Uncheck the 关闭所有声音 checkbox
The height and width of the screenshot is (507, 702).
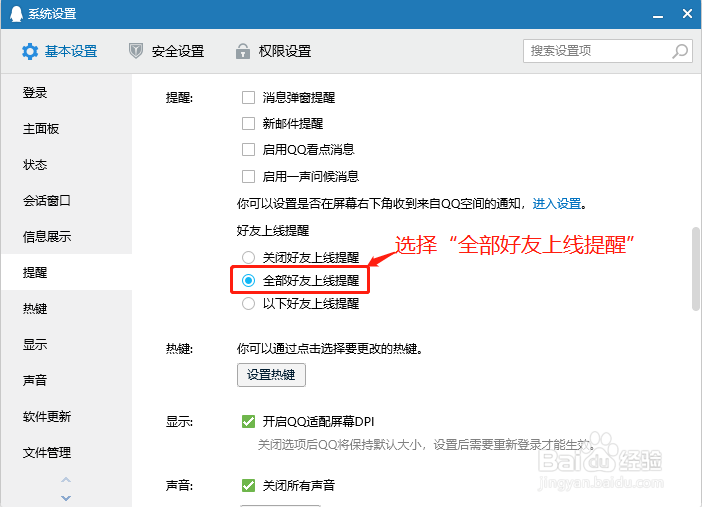pyautogui.click(x=248, y=485)
